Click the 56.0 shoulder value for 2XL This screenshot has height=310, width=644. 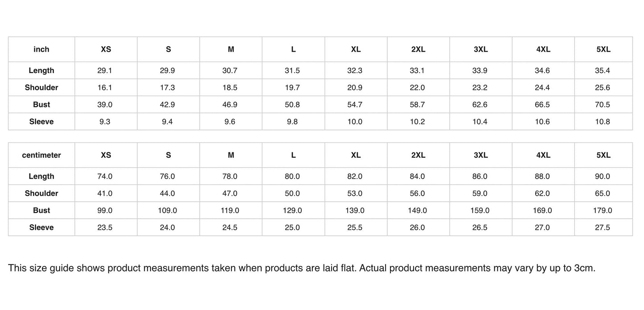point(417,193)
